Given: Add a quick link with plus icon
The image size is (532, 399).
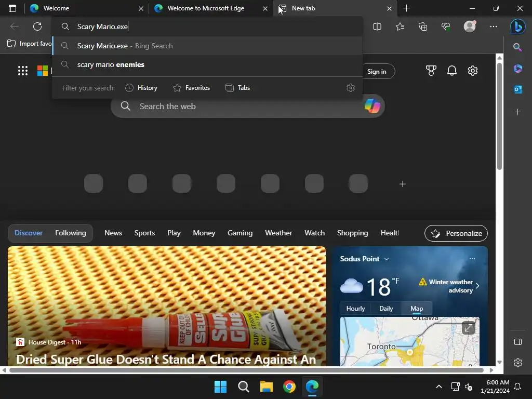Looking at the screenshot, I should (x=403, y=184).
